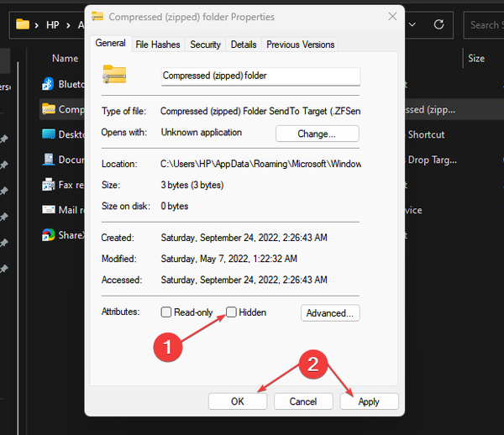Select the ShareX icon in list
Viewport: 504px width, 435px height.
coord(49,235)
